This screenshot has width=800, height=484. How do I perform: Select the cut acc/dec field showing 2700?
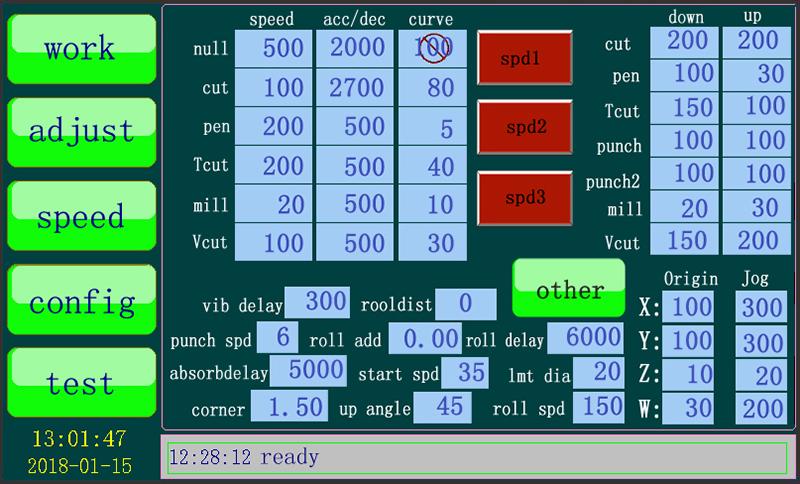pyautogui.click(x=354, y=87)
